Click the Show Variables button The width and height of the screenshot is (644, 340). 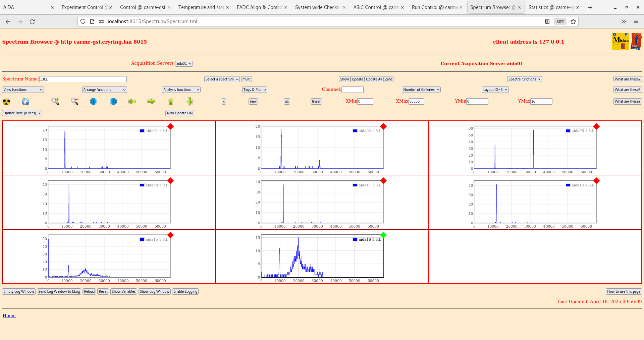[x=124, y=291]
